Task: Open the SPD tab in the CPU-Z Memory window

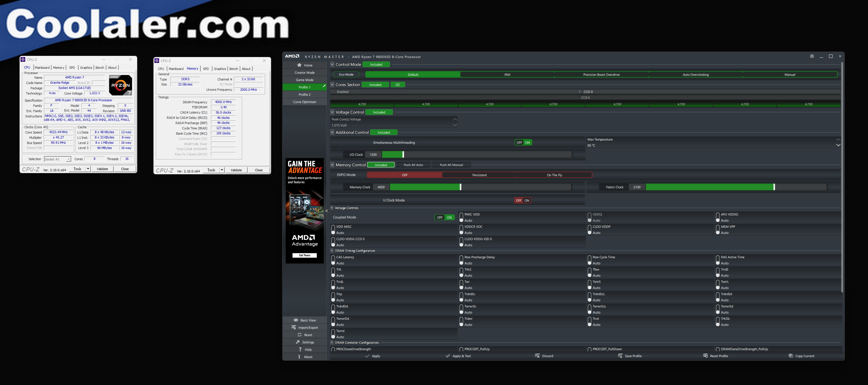Action: [x=206, y=69]
